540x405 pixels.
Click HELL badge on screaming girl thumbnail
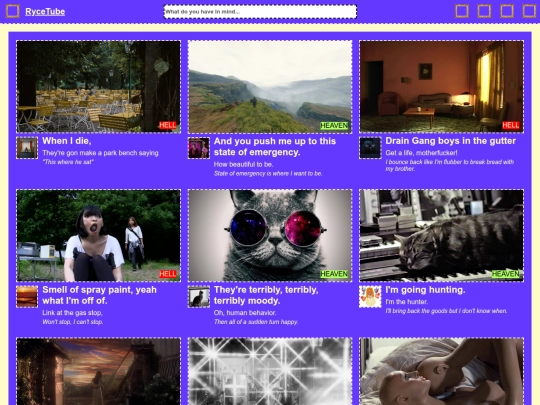point(168,274)
